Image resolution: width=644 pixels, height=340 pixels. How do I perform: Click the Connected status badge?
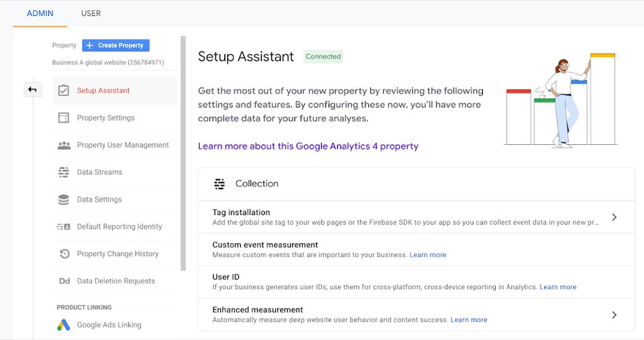coord(323,56)
